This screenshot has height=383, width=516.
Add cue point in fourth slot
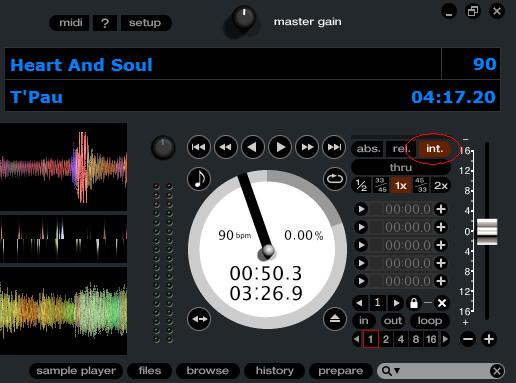[x=441, y=263]
